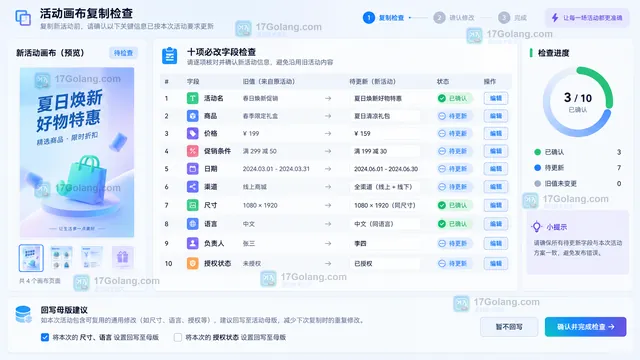This screenshot has height=360, width=640.
Task: Go to step 1 复制检查
Action: pos(384,18)
